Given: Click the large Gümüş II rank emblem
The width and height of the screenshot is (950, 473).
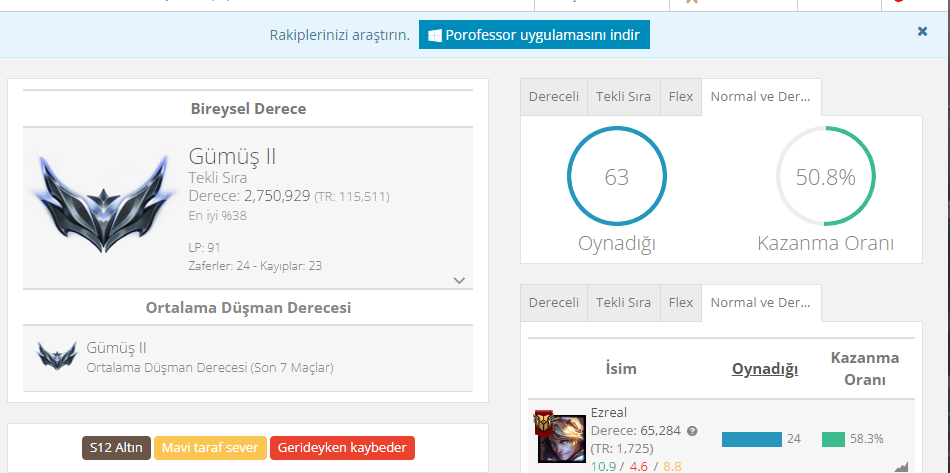Looking at the screenshot, I should tap(102, 204).
